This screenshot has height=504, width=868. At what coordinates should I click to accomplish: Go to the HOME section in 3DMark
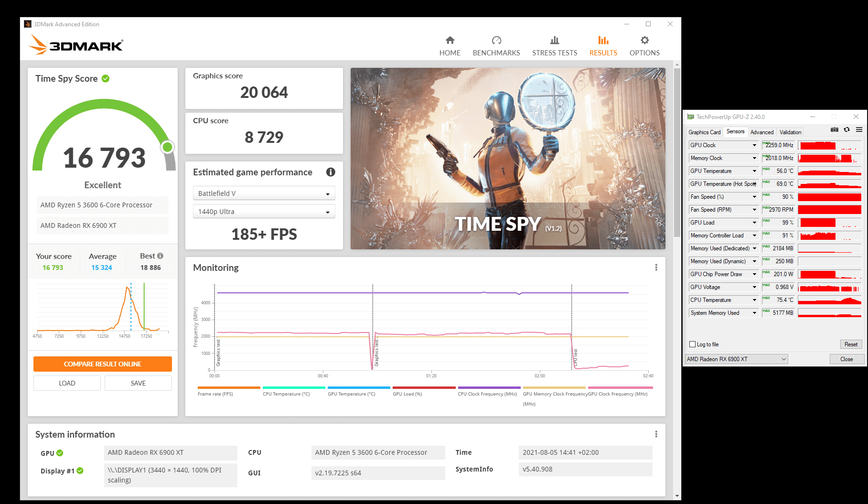pos(450,46)
